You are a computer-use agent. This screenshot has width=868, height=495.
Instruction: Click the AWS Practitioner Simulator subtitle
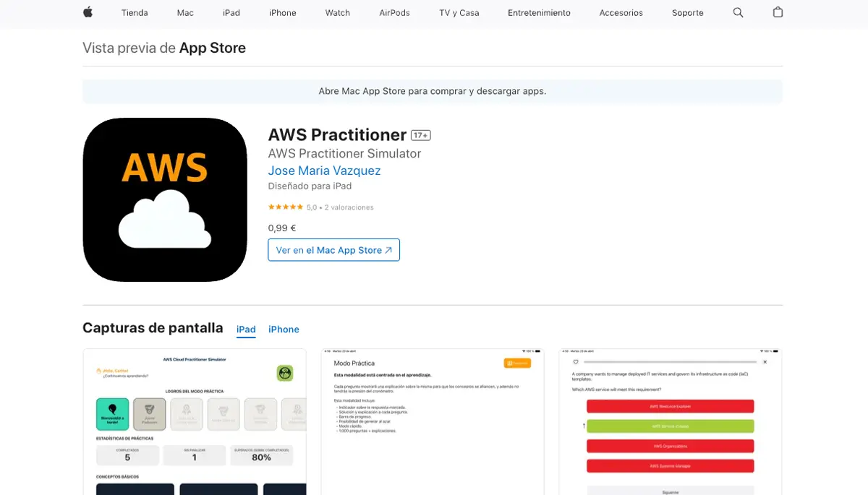(x=344, y=153)
